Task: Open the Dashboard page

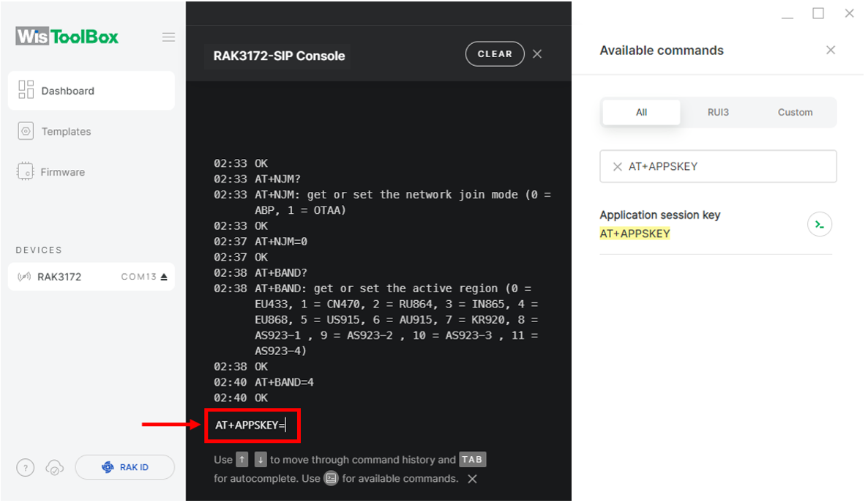Action: coord(91,90)
